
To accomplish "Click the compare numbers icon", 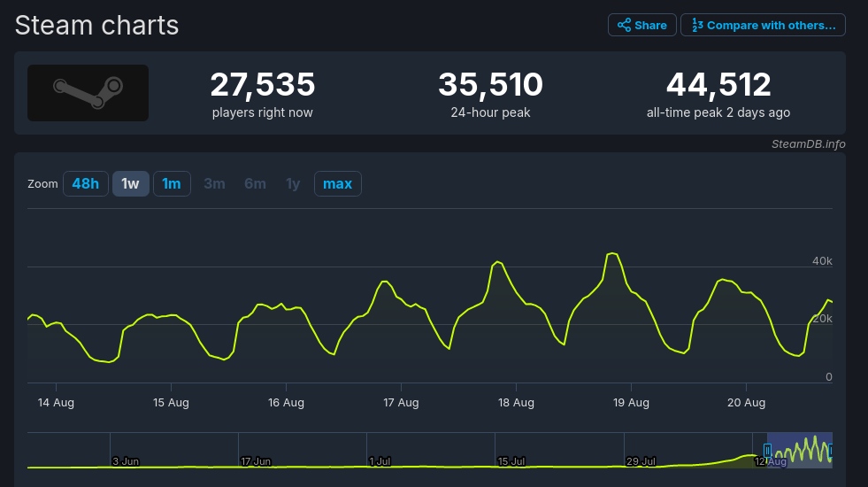I will (x=697, y=25).
